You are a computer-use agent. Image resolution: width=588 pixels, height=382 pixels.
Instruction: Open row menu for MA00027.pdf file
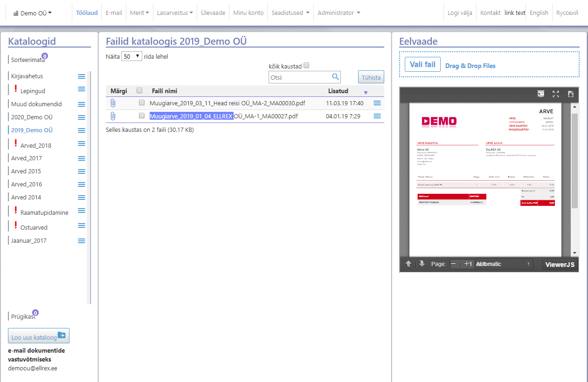pos(377,116)
